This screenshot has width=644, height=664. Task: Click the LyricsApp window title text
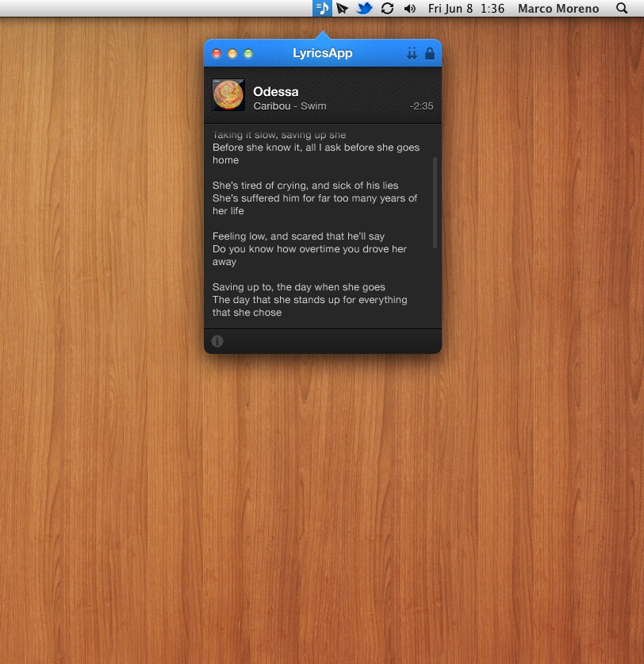click(323, 53)
